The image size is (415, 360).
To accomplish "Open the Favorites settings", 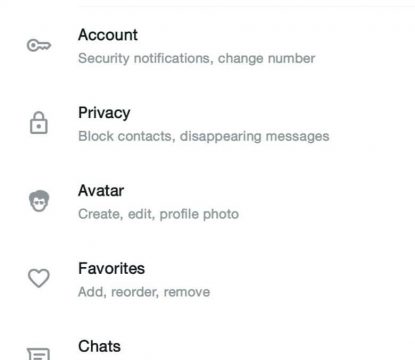I will pos(207,279).
